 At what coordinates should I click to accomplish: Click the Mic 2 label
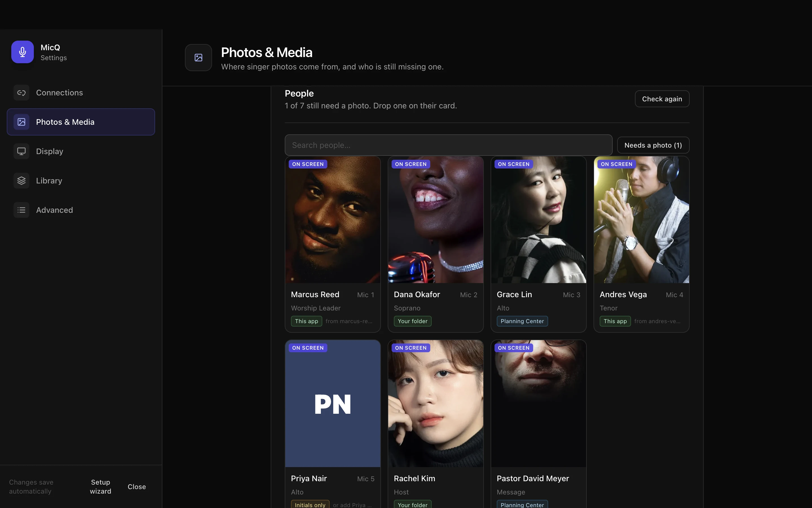tap(468, 295)
